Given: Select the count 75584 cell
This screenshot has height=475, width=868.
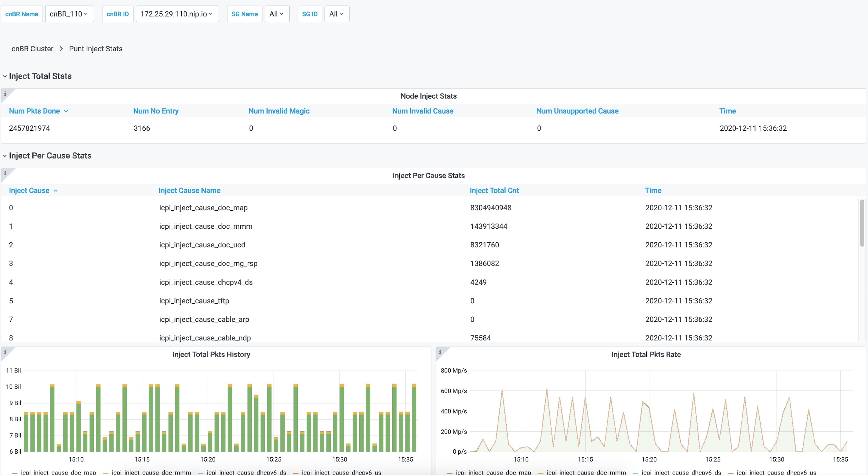Looking at the screenshot, I should click(x=480, y=338).
